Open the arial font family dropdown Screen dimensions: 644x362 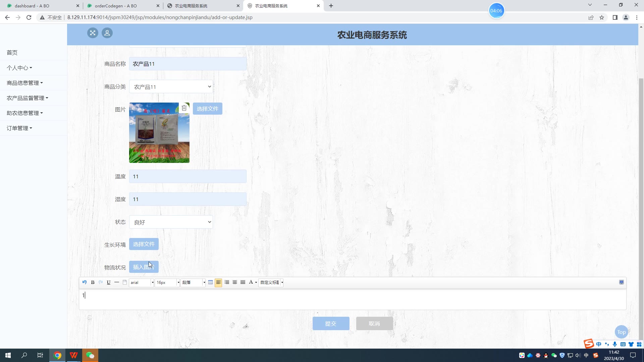(142, 282)
